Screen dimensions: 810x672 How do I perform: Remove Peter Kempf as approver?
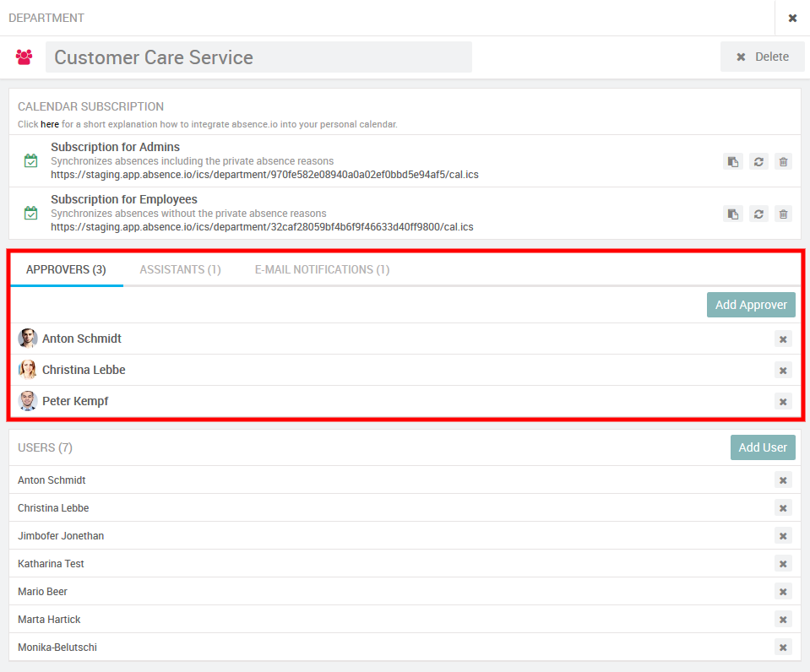click(783, 401)
